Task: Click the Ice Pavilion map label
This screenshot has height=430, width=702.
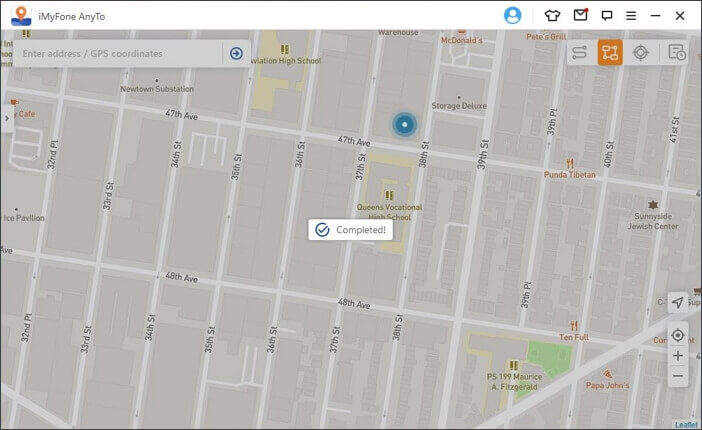Action: pyautogui.click(x=24, y=218)
